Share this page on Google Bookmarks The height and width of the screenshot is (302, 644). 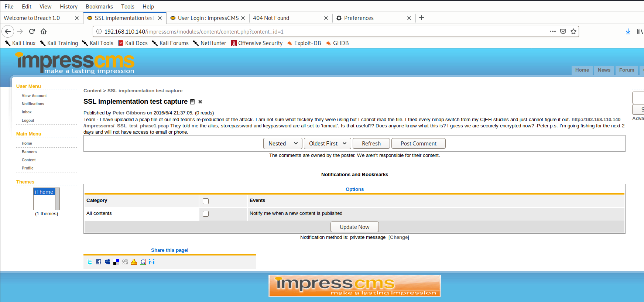pos(143,262)
